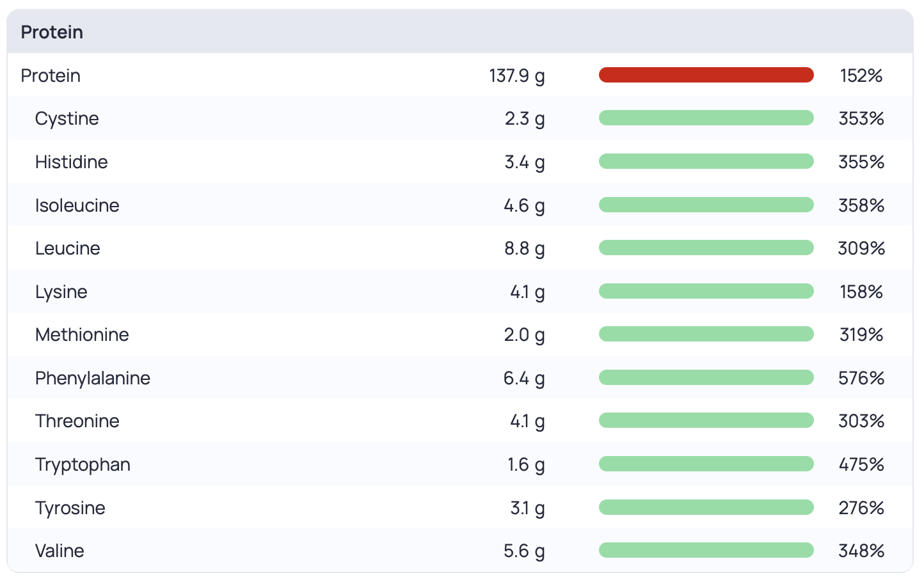
Task: Click the Lysine 158% percentage value
Action: tap(861, 292)
